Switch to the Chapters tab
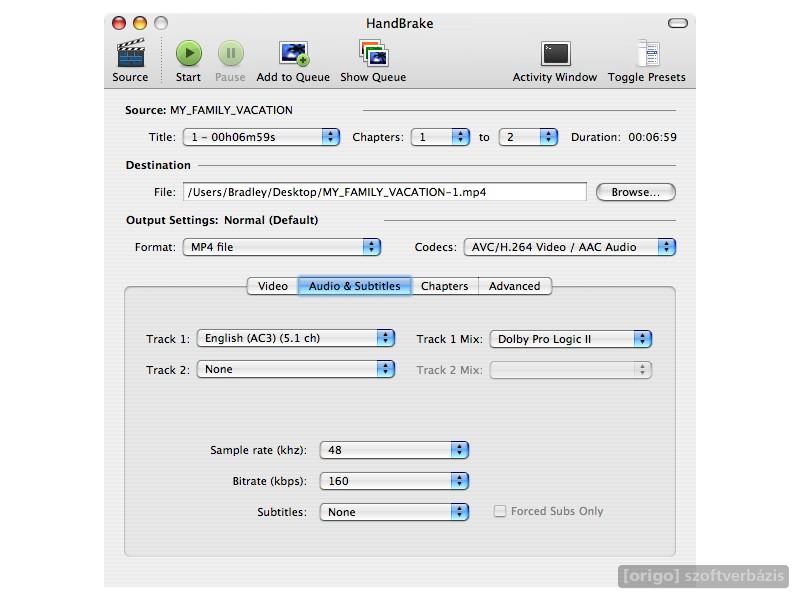The image size is (800, 600). coord(444,286)
